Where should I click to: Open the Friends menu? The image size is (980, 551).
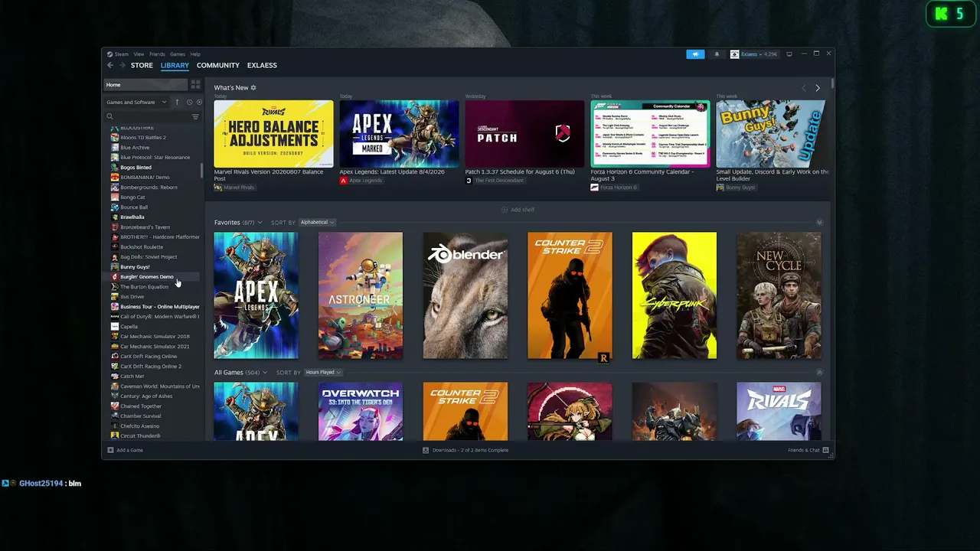tap(157, 54)
